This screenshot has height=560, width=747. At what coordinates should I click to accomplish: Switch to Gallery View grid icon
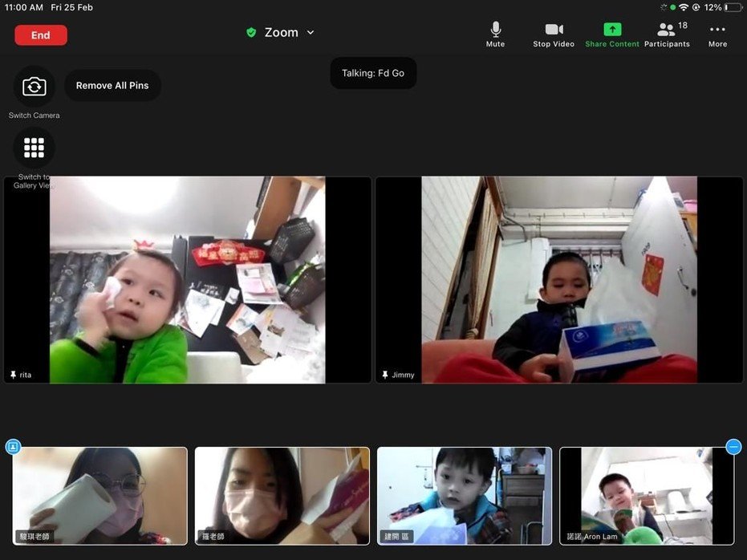pyautogui.click(x=34, y=148)
